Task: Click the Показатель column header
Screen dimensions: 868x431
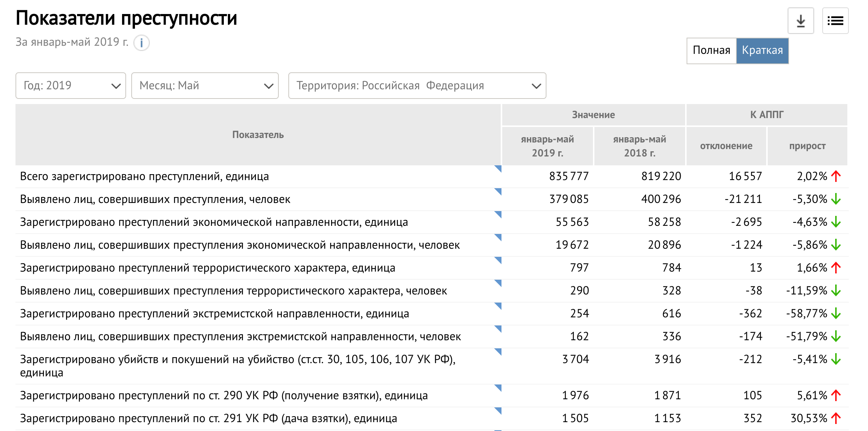Action: click(258, 135)
